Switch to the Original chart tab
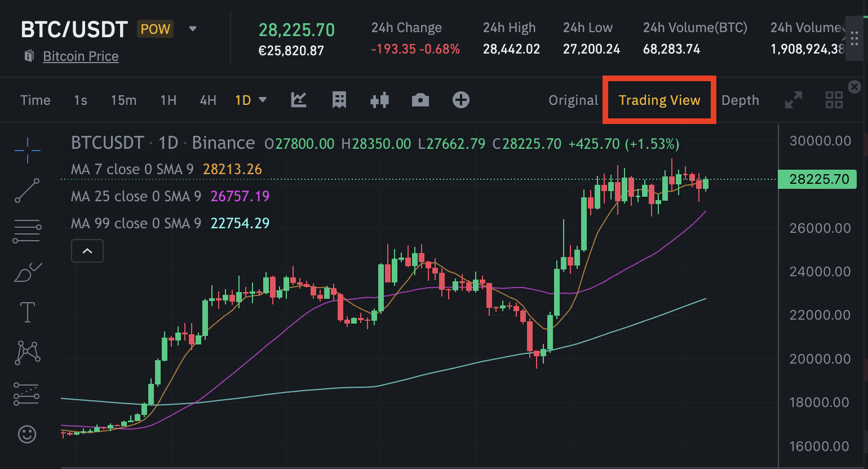The height and width of the screenshot is (469, 868). (x=573, y=100)
